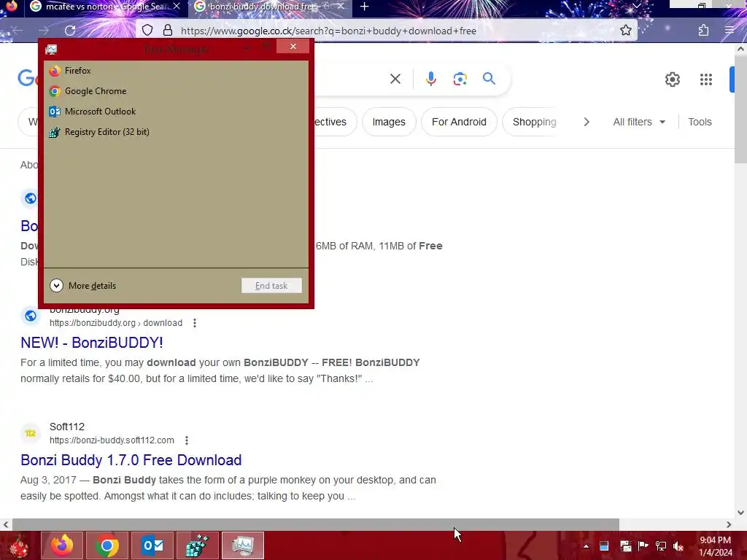Click the bonzibuddy.org globe favicon
The height and width of the screenshot is (560, 747).
click(x=31, y=316)
